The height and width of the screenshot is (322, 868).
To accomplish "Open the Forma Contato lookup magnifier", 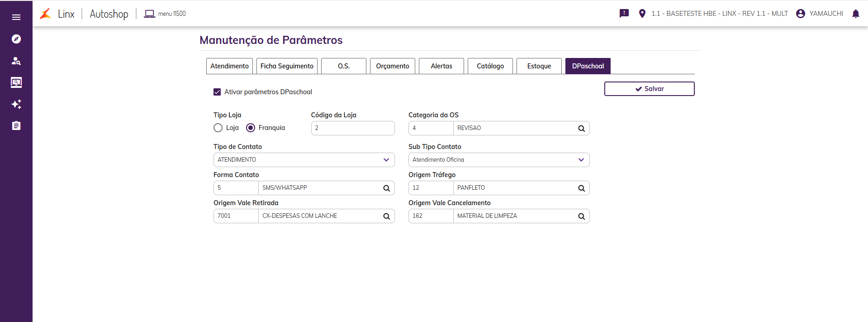I will click(x=386, y=188).
